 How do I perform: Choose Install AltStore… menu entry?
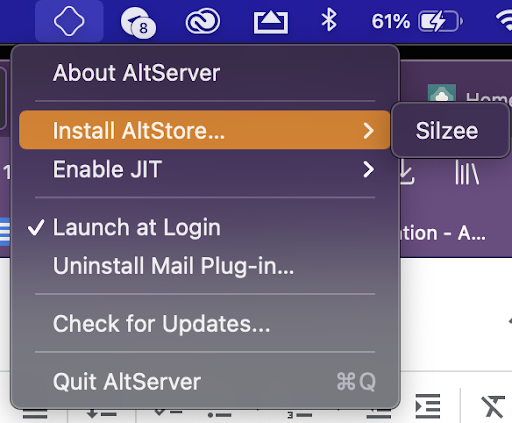click(x=205, y=130)
